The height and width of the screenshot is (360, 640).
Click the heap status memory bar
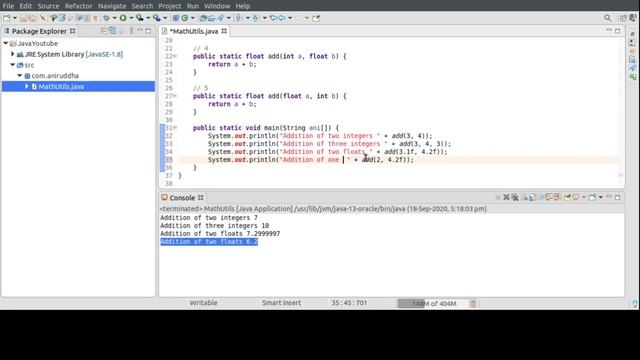pos(433,303)
